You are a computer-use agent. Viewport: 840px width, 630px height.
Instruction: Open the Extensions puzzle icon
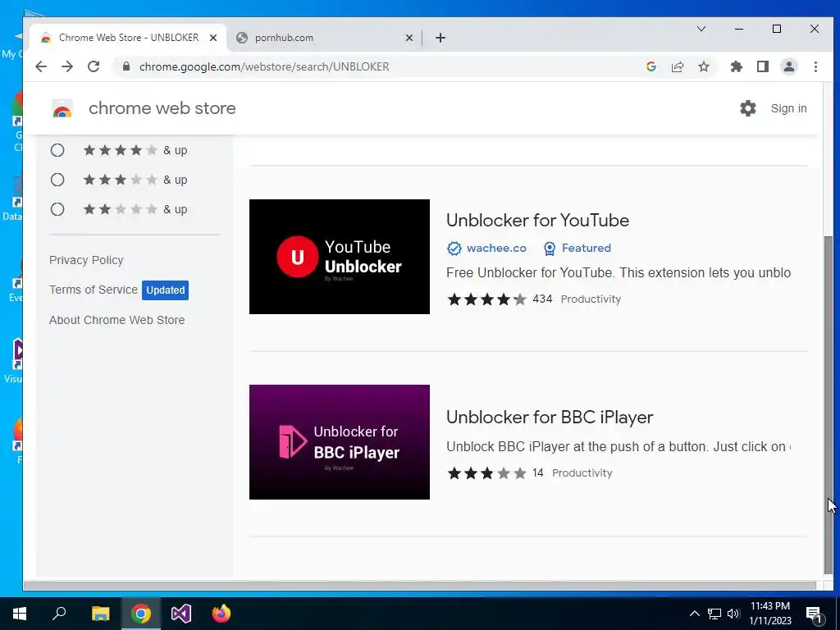tap(737, 66)
